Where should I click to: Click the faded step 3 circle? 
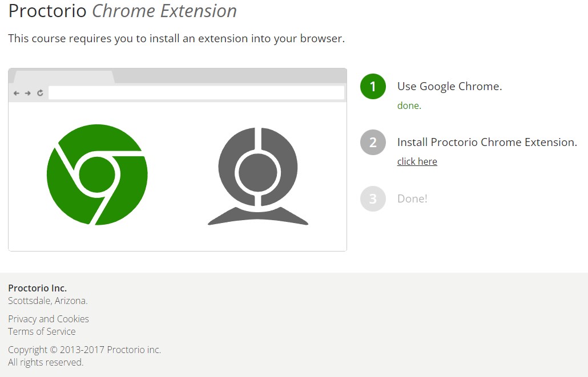[x=373, y=198]
